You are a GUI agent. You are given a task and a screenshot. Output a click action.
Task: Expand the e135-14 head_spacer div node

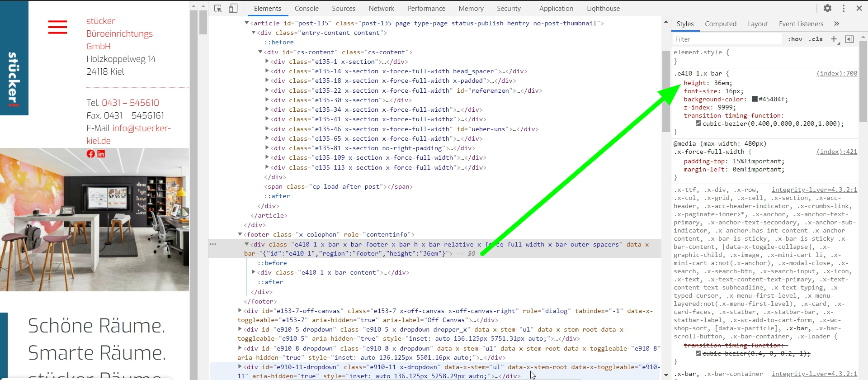click(x=267, y=71)
